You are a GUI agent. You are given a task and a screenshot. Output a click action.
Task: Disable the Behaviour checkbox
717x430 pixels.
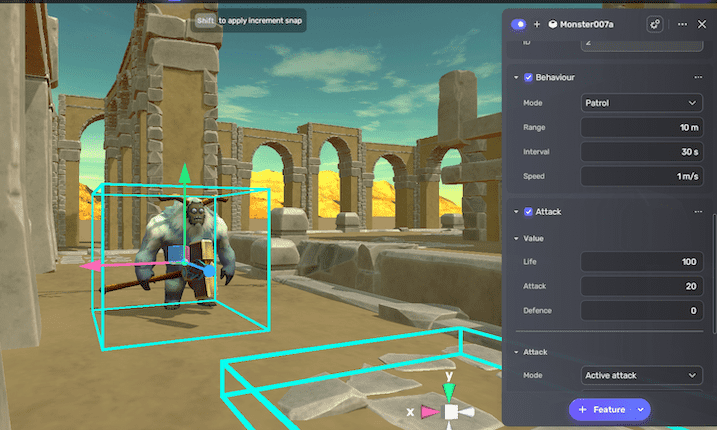point(529,77)
